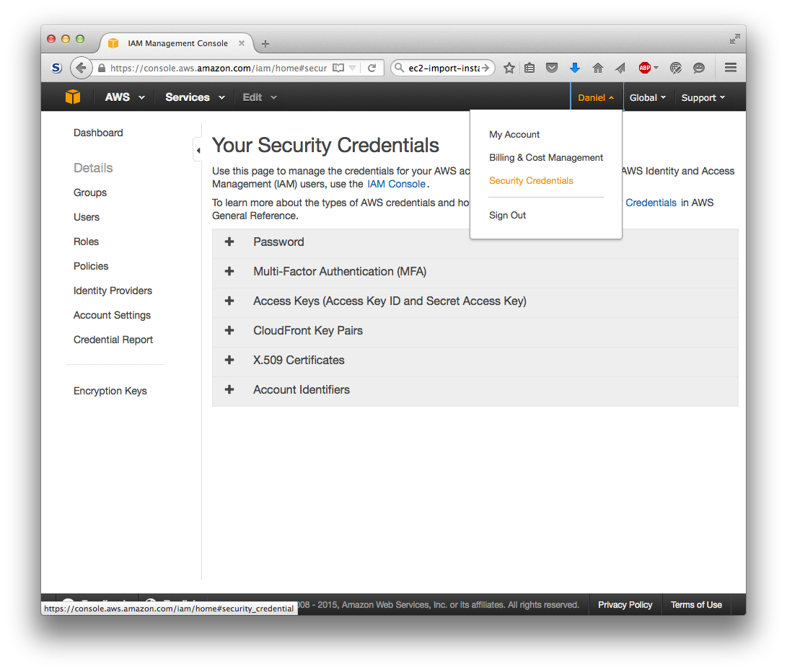
Task: Open Roles in the sidebar
Action: pos(86,242)
